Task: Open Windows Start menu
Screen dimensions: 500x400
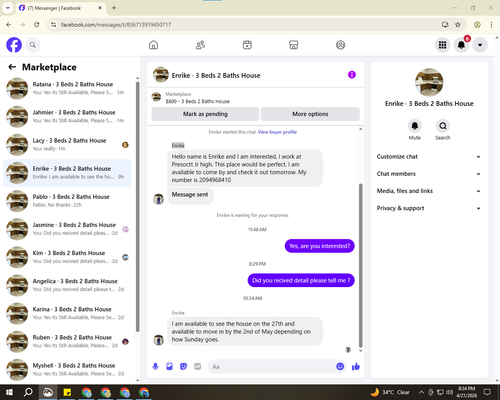Action: coord(9,392)
